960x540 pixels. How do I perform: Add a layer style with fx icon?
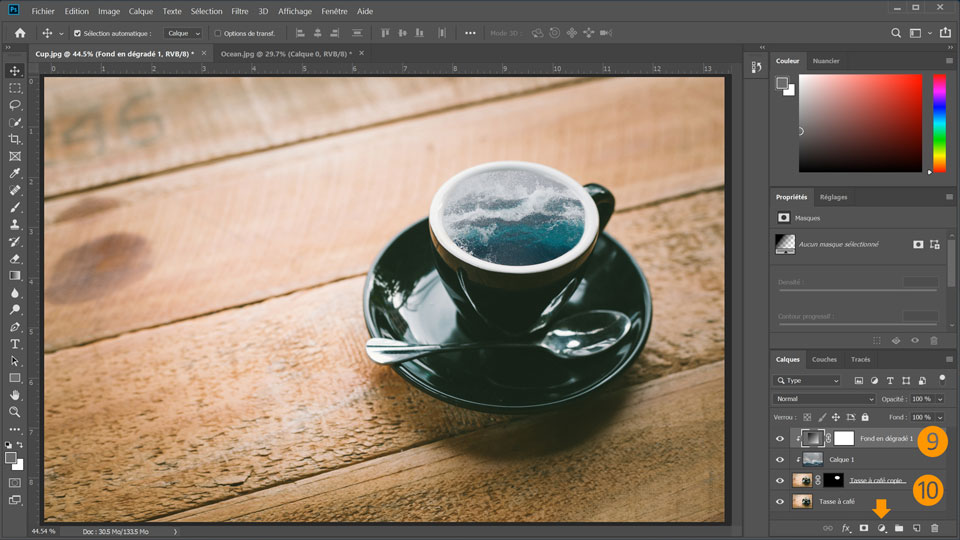click(x=846, y=528)
